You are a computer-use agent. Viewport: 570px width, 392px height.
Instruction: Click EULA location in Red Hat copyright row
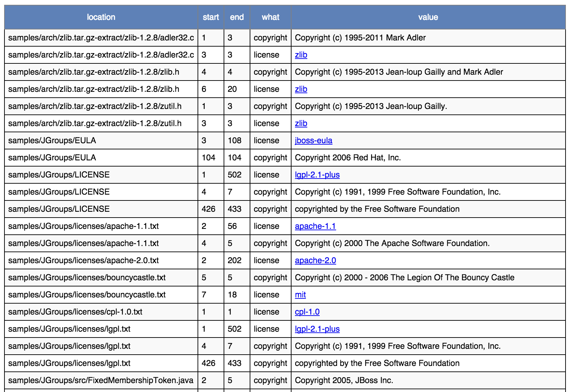[52, 158]
